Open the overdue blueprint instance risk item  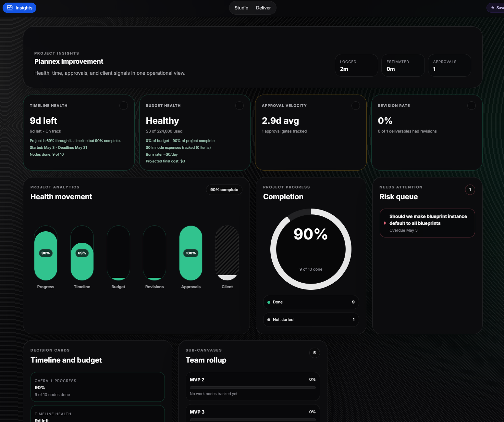pos(427,223)
